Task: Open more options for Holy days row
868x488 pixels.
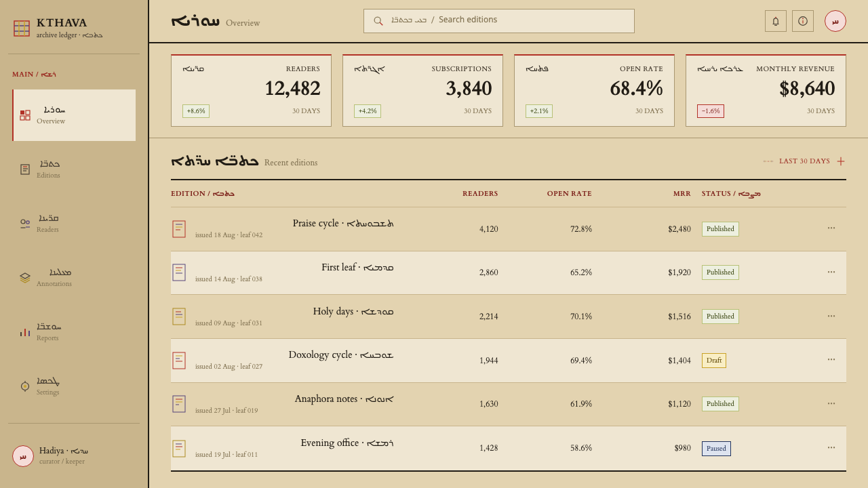Action: point(831,316)
